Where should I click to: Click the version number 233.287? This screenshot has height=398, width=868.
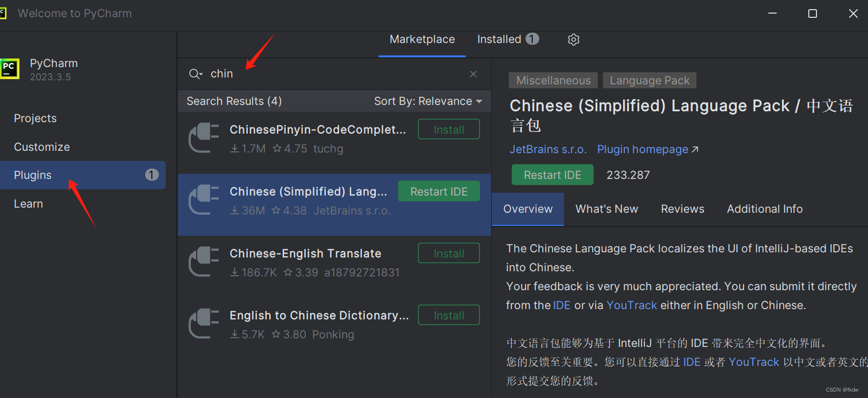pyautogui.click(x=628, y=175)
